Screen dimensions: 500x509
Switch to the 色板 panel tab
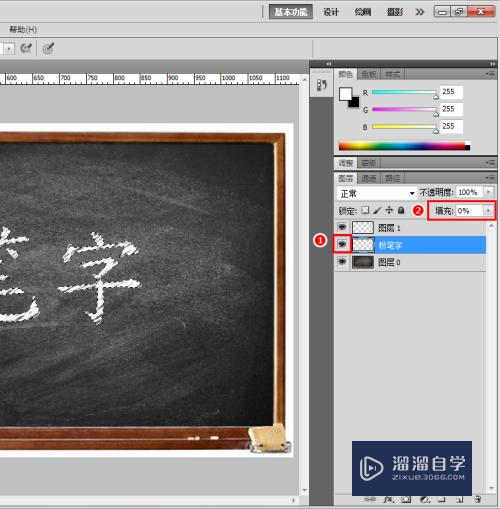coord(369,74)
